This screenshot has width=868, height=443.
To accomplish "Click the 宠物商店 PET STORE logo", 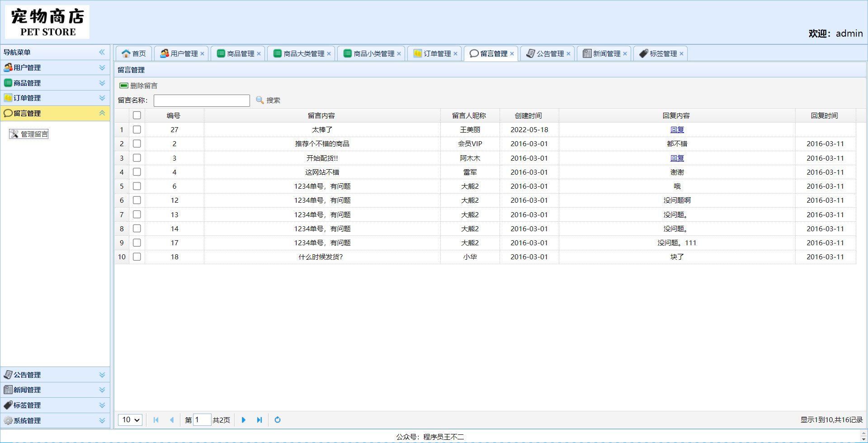I will point(47,22).
